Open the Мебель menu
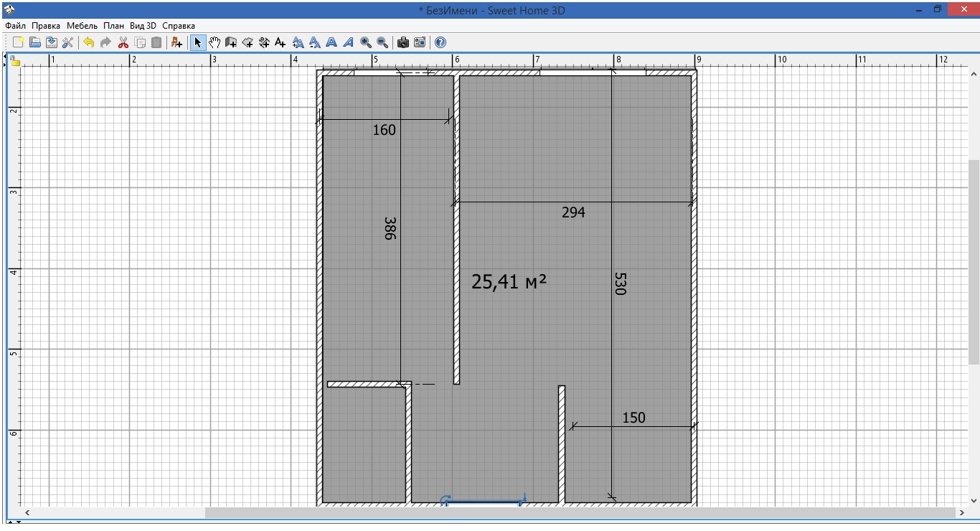980x531 pixels. tap(82, 26)
